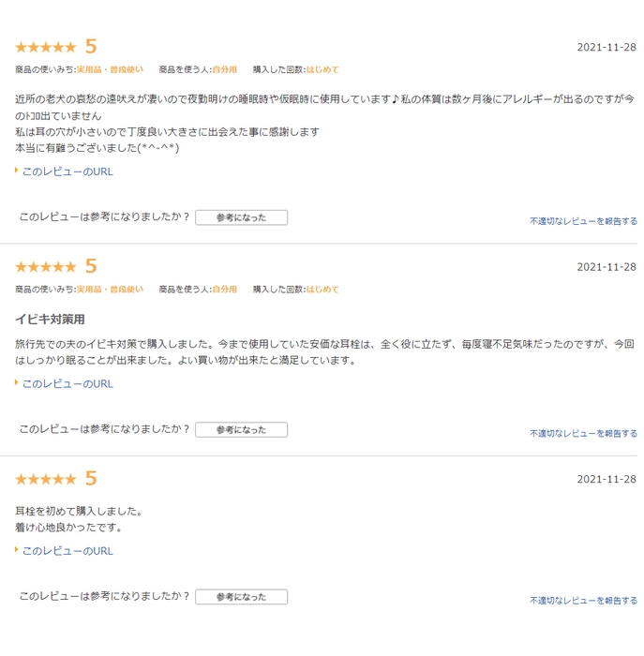Click the 2021-11-28 date of first review
This screenshot has width=644, height=656.
tap(606, 47)
